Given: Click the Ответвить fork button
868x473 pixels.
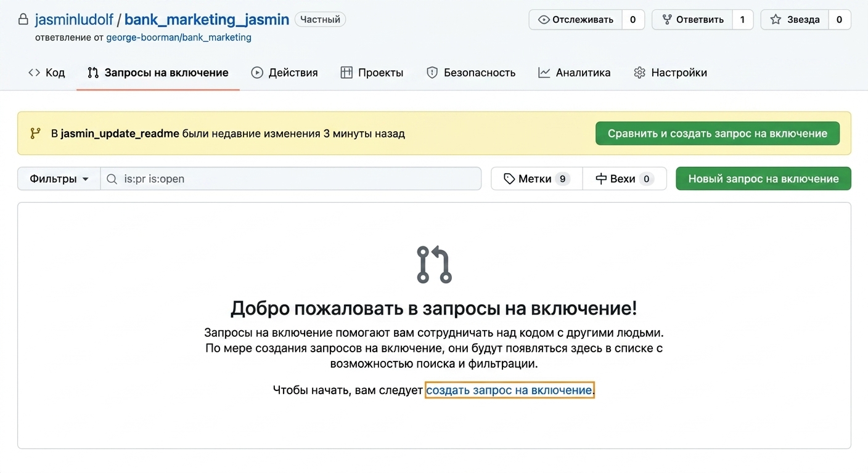Looking at the screenshot, I should [x=692, y=20].
